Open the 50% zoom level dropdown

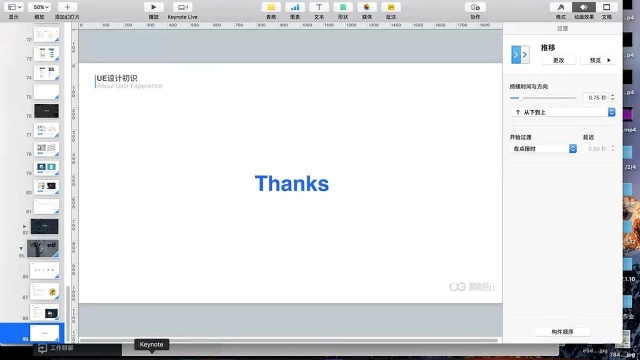tap(40, 7)
